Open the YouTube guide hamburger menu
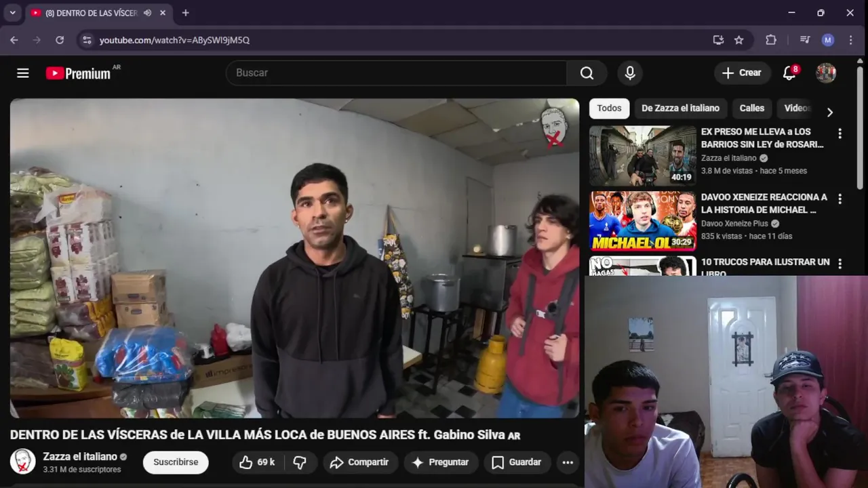Screen dimensions: 868x488 23,73
